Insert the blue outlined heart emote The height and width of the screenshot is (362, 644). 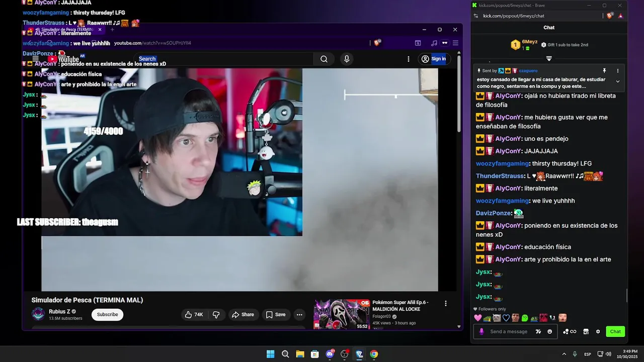coord(506,318)
